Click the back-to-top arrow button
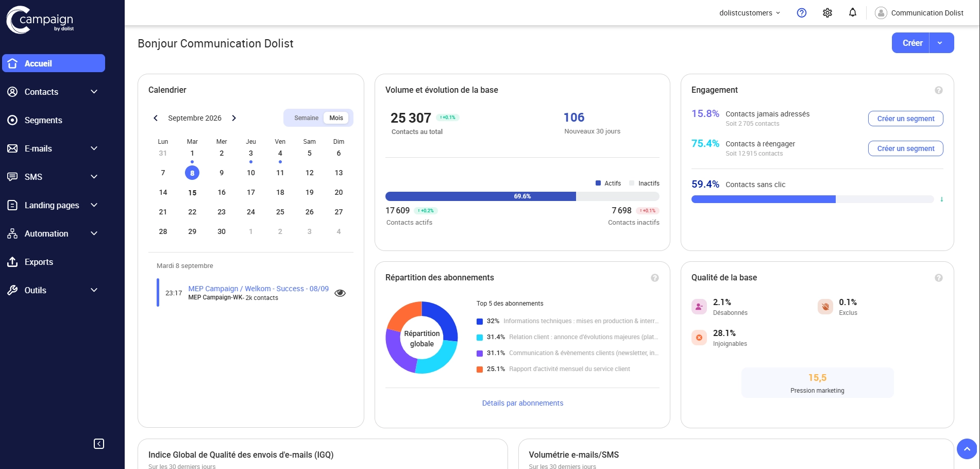Image resolution: width=980 pixels, height=469 pixels. (x=967, y=449)
